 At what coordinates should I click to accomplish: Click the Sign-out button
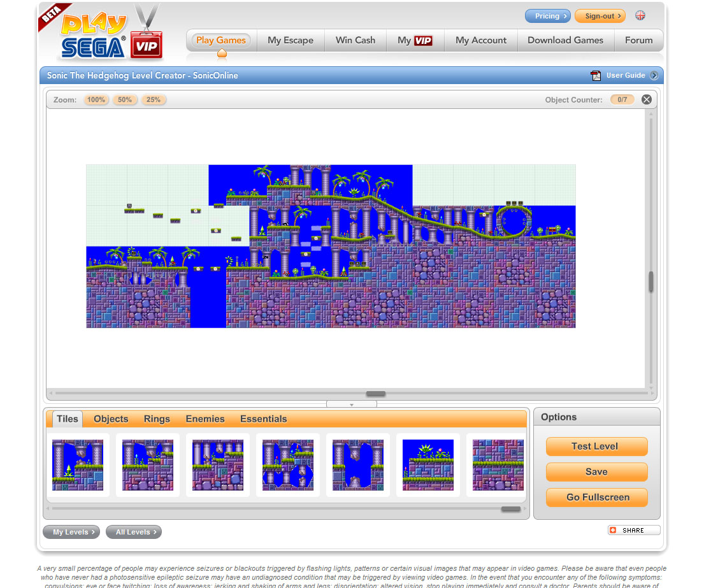(600, 16)
